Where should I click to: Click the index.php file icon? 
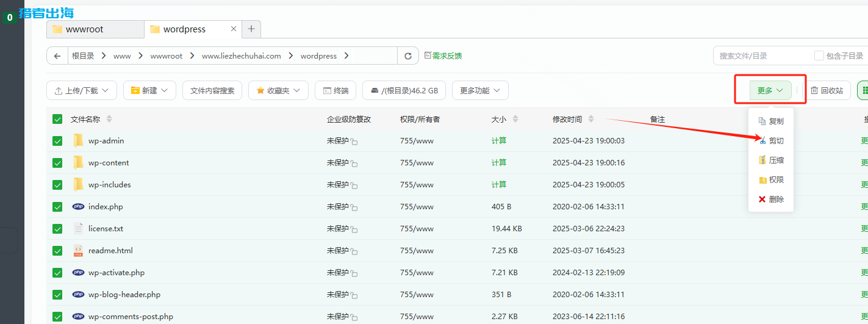tap(78, 207)
